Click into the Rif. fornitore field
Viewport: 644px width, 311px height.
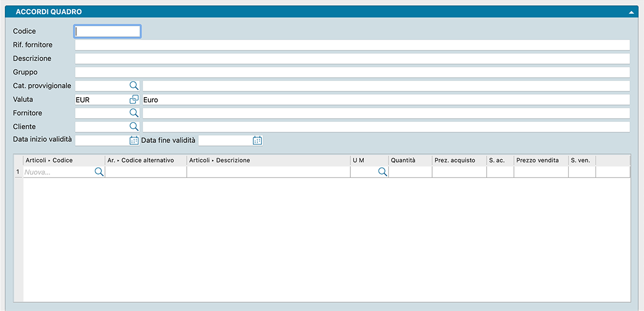[352, 45]
